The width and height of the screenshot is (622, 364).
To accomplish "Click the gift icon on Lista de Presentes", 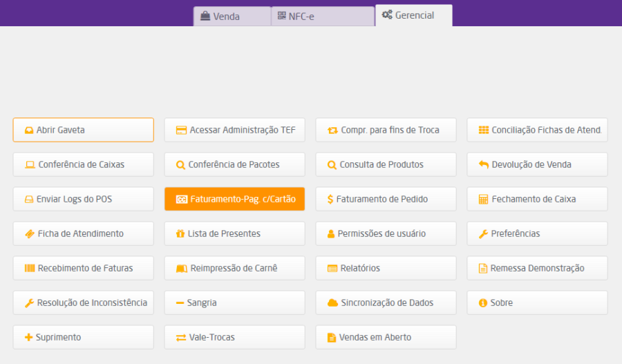I will [180, 233].
